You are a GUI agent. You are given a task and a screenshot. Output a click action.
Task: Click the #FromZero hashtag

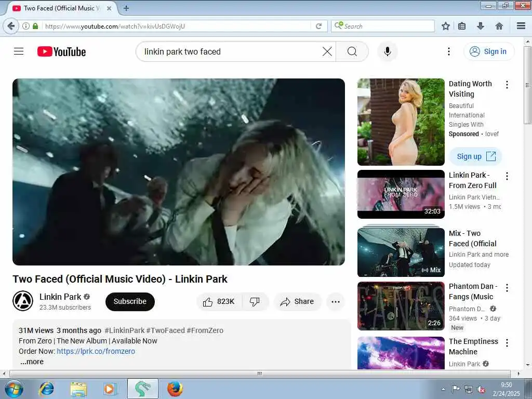tap(205, 330)
